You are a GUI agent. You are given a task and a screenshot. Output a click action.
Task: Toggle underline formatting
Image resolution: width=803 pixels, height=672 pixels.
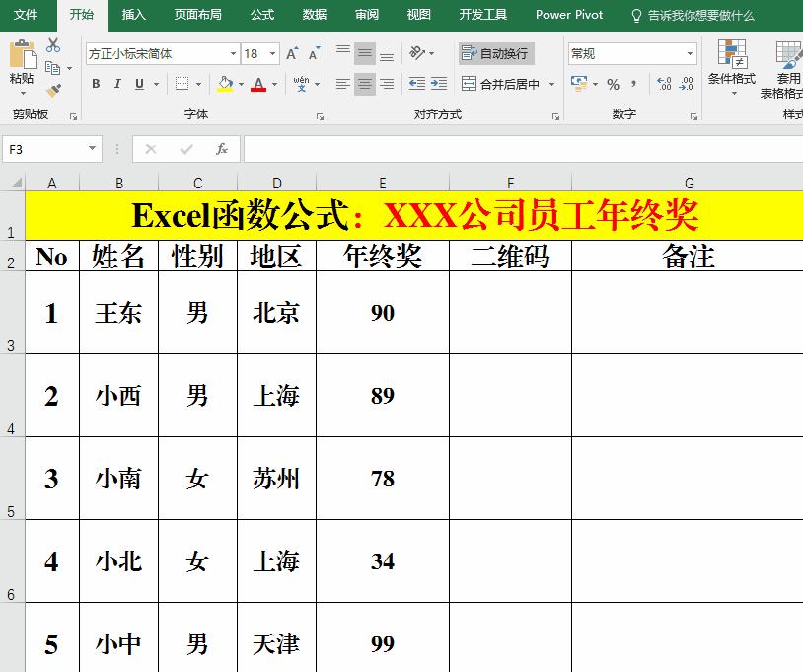(x=139, y=84)
